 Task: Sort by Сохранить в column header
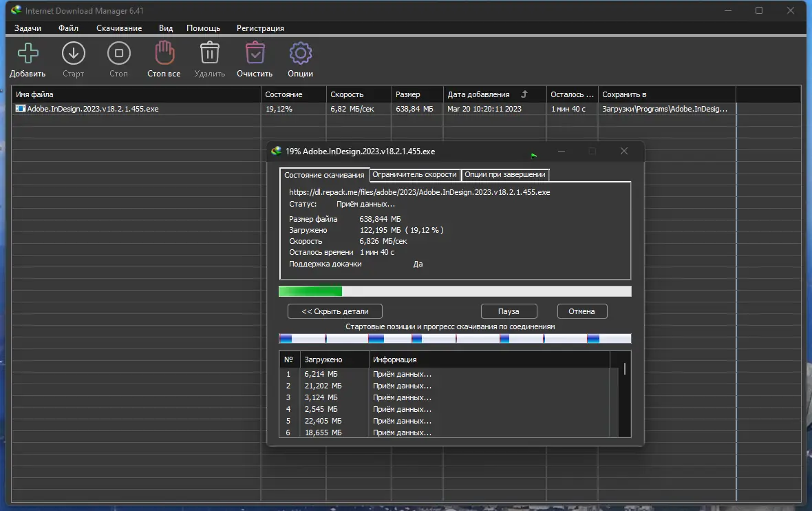coord(667,94)
